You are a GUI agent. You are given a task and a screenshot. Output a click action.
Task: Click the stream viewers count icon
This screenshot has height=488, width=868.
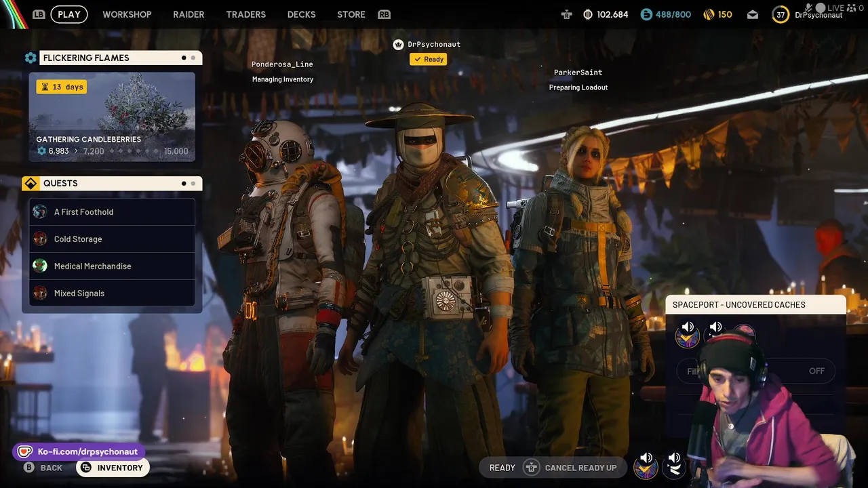[852, 8]
